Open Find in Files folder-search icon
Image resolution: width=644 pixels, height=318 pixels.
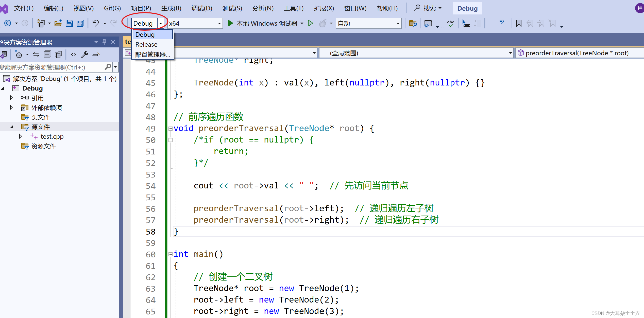point(413,24)
